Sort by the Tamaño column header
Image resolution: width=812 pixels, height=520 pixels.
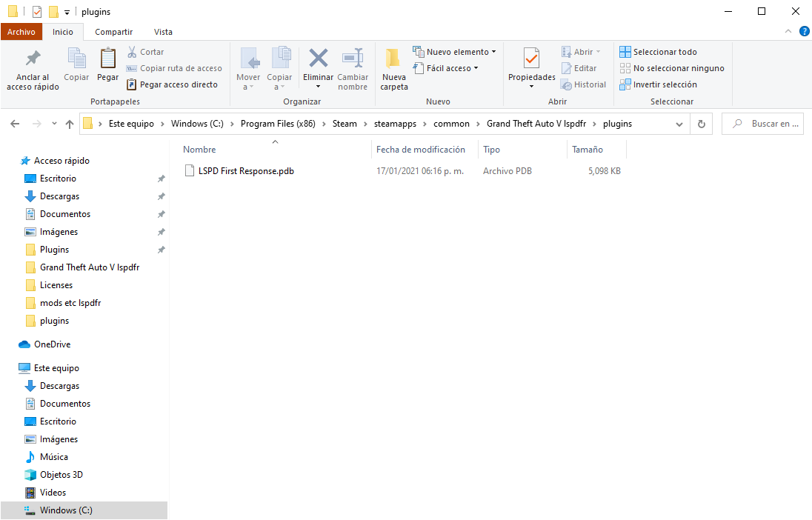pos(588,150)
